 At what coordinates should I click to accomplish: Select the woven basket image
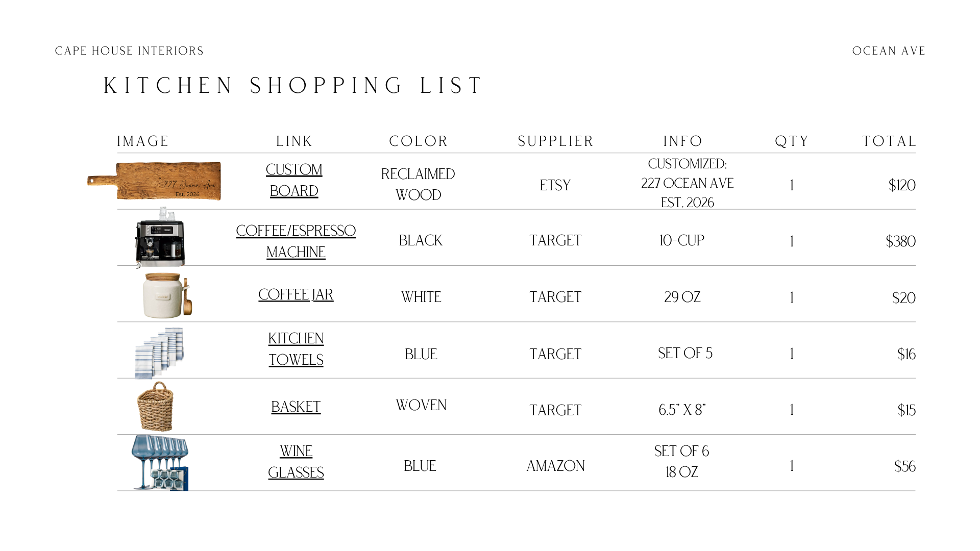(156, 407)
